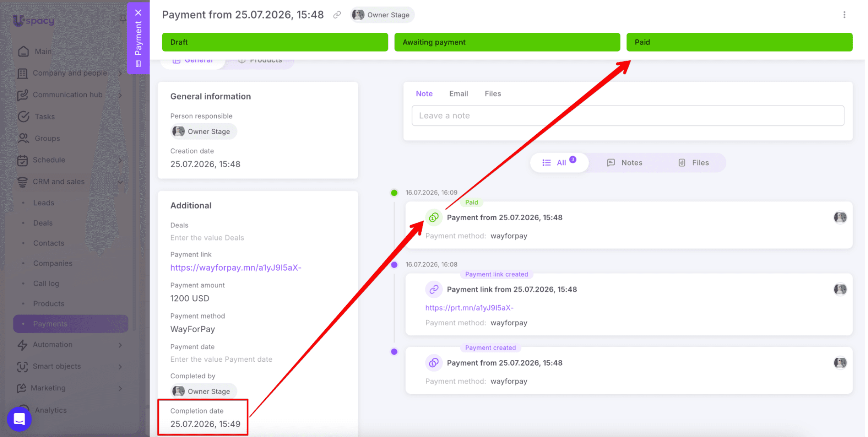Expand Schedule submenu arrow
The height and width of the screenshot is (437, 868).
(120, 161)
